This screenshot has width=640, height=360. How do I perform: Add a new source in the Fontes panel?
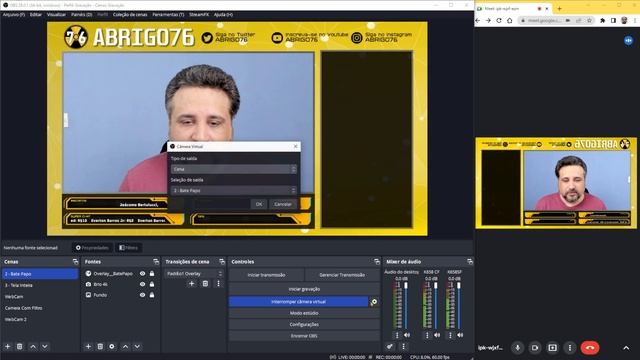[x=88, y=347]
